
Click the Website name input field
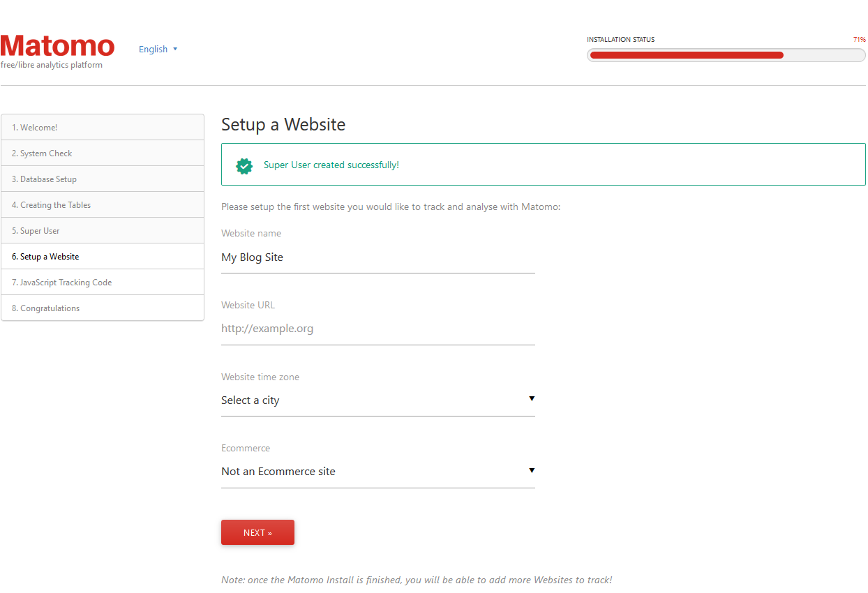(377, 257)
